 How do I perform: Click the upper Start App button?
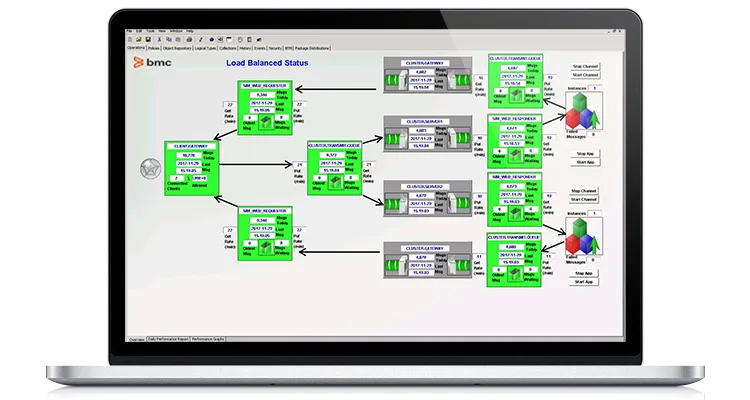point(585,162)
